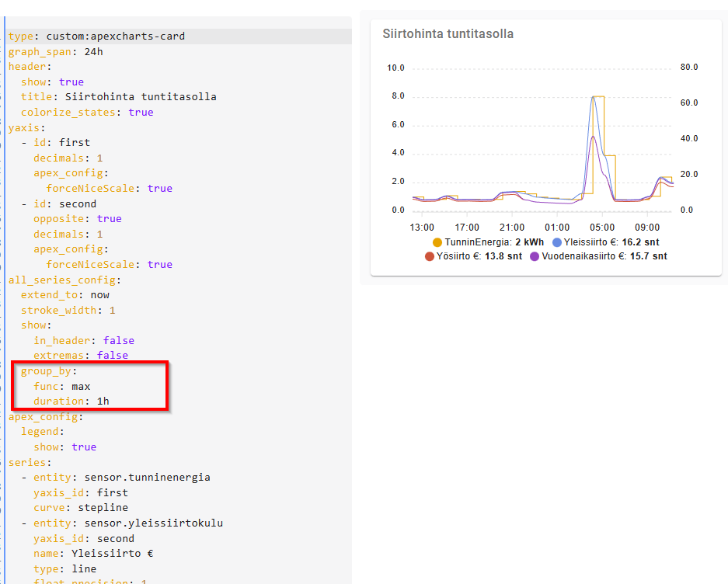
Task: Click the duration: 1h value
Action: (103, 401)
